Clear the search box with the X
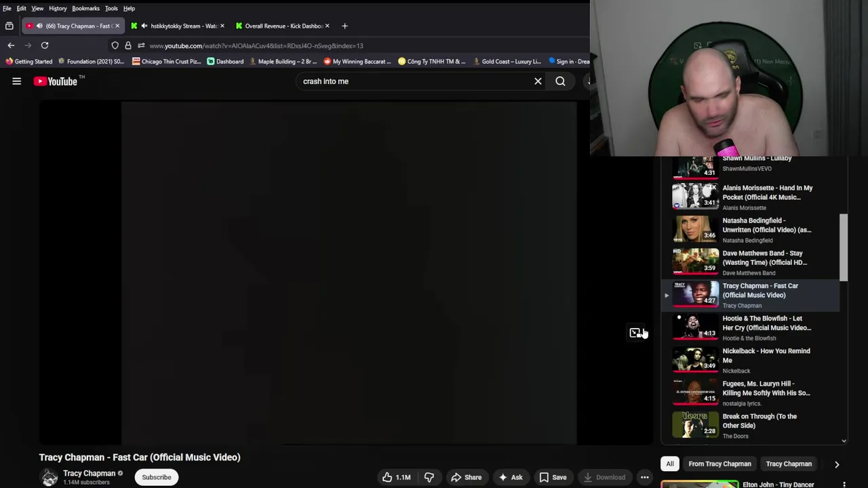The height and width of the screenshot is (488, 868). click(x=538, y=81)
